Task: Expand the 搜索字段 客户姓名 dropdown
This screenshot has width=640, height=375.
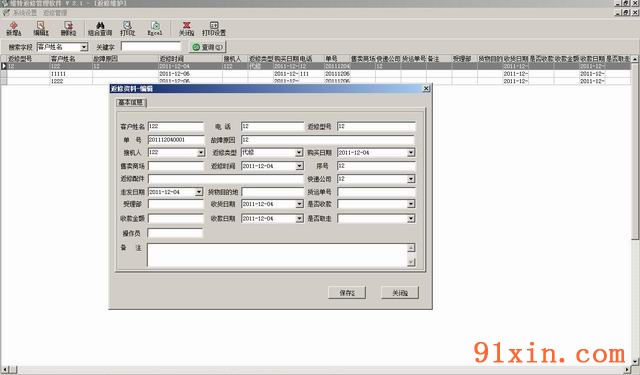Action: coord(84,47)
